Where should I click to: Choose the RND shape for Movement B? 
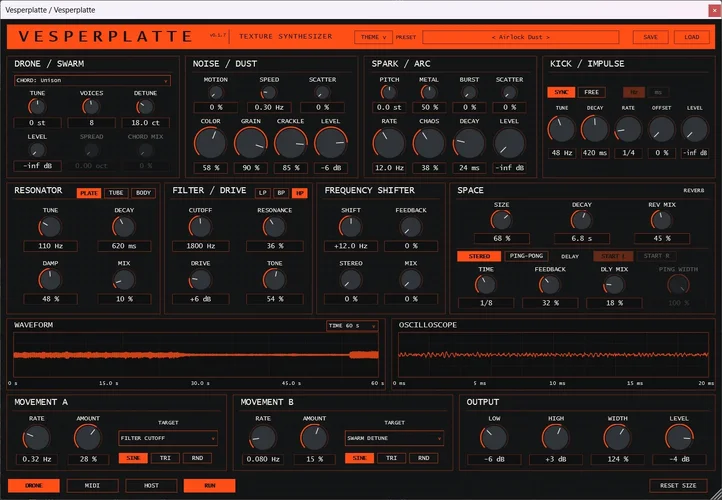point(424,458)
